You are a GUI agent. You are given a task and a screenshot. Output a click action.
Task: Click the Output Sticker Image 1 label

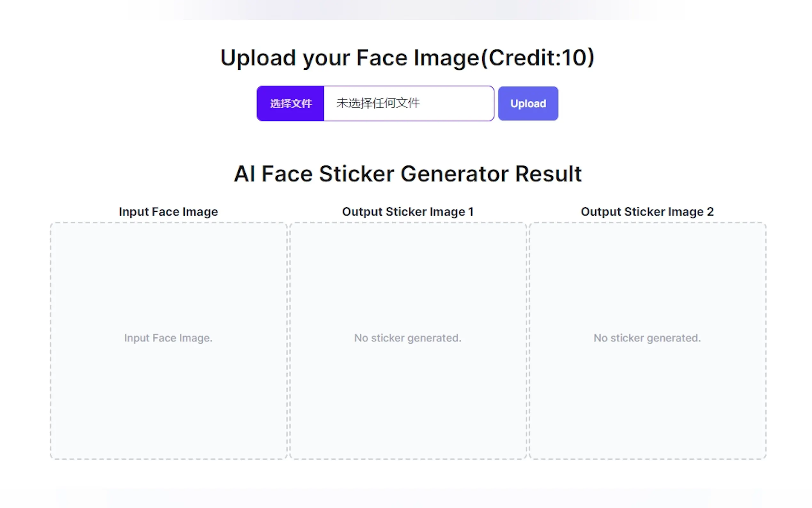click(x=408, y=212)
